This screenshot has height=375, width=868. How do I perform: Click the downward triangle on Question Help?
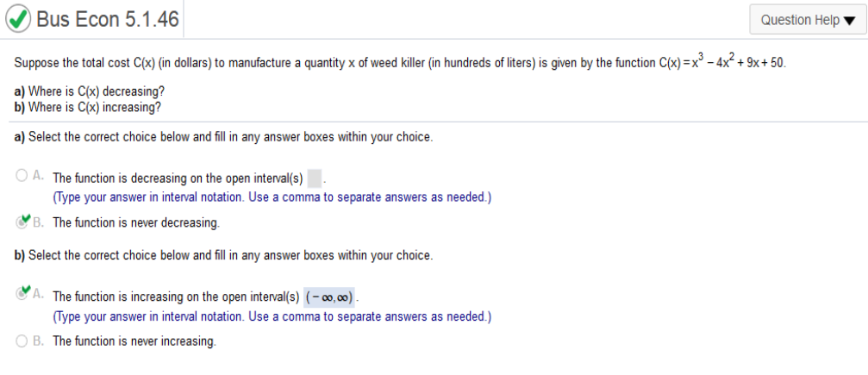coord(849,21)
